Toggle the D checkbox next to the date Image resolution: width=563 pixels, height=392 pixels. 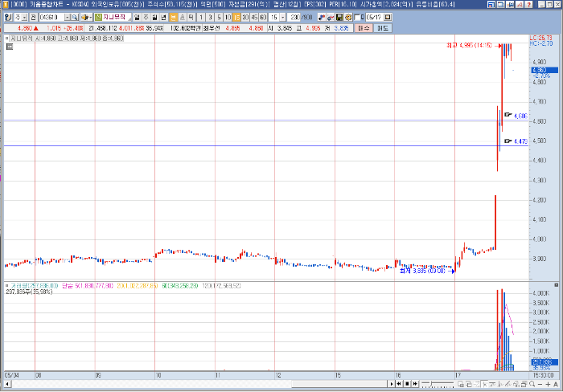point(357,17)
